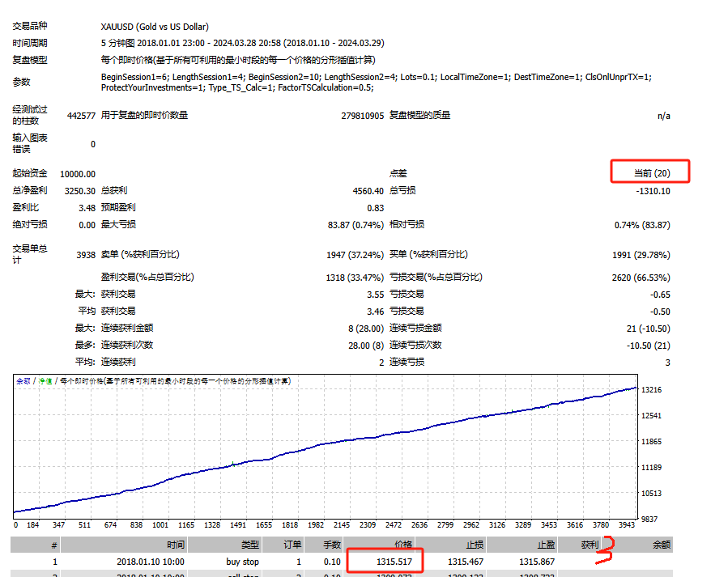
Task: Click the average loss trade value -0.50
Action: [660, 312]
